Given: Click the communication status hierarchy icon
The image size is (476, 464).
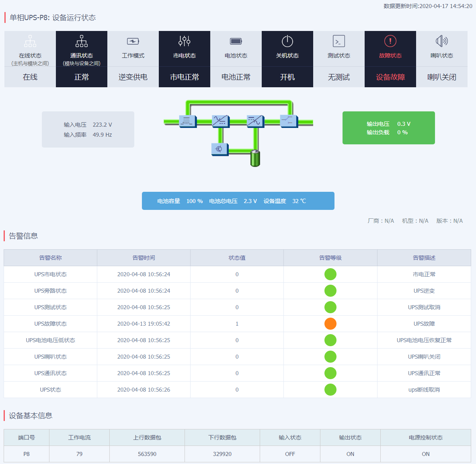Looking at the screenshot, I should pyautogui.click(x=82, y=41).
